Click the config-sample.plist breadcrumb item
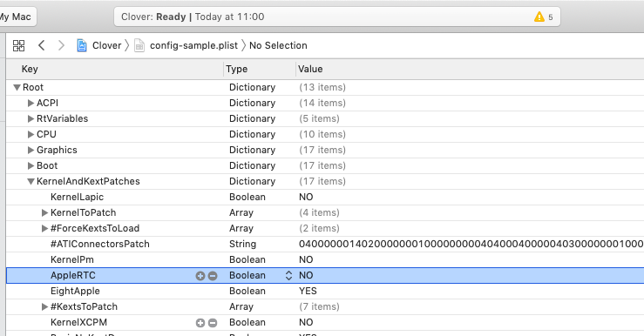Image resolution: width=644 pixels, height=336 pixels. pyautogui.click(x=193, y=45)
